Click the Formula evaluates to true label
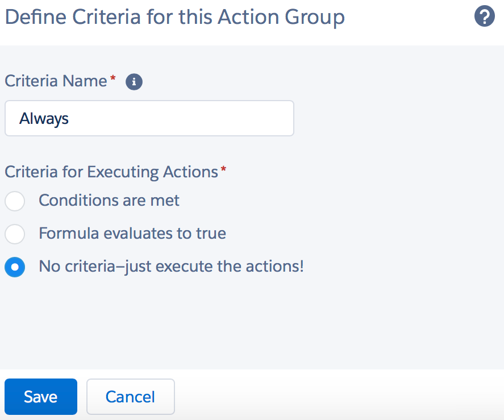Screen dimensions: 504x420 [132, 233]
